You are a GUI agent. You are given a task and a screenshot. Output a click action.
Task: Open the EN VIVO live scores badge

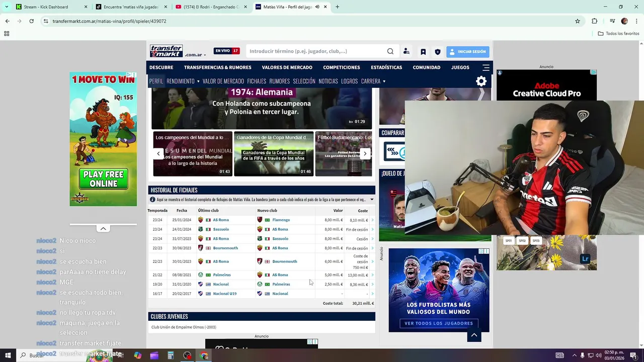coord(226,51)
